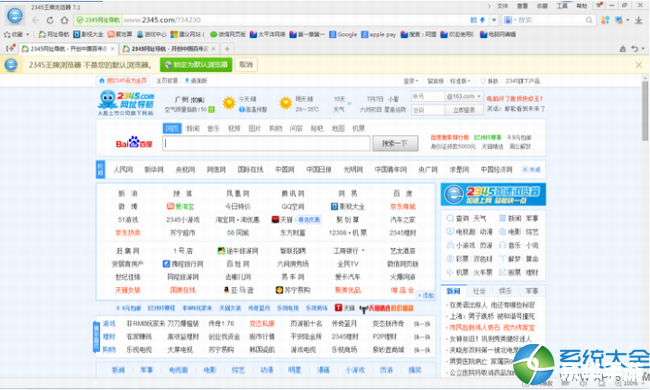Click the 关闭 link on the news sites bar

coord(531,170)
